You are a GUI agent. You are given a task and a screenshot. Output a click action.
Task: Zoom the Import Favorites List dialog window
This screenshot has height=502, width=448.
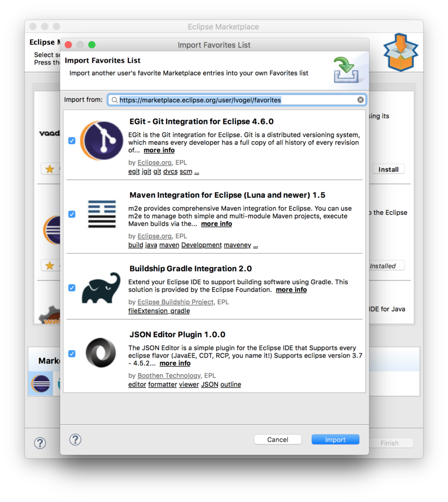click(x=92, y=45)
